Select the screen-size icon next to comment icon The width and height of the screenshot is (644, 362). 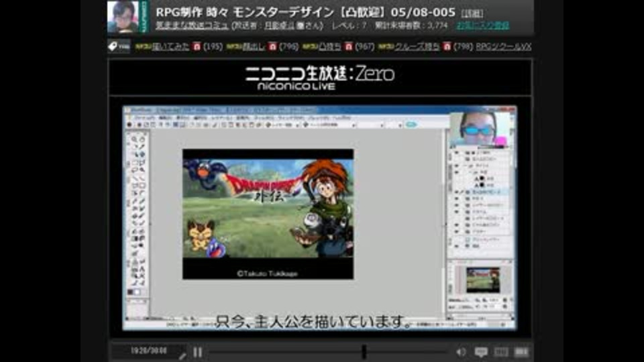coord(500,352)
